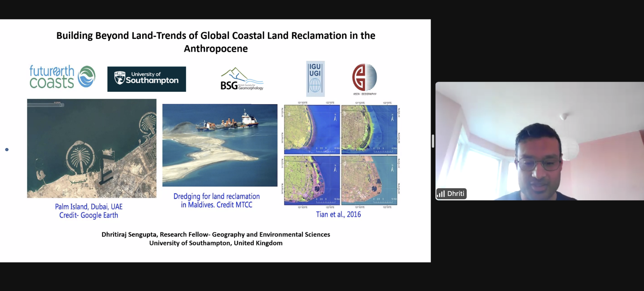Image resolution: width=644 pixels, height=291 pixels.
Task: Click the BSG Geomorphology logo
Action: click(241, 80)
